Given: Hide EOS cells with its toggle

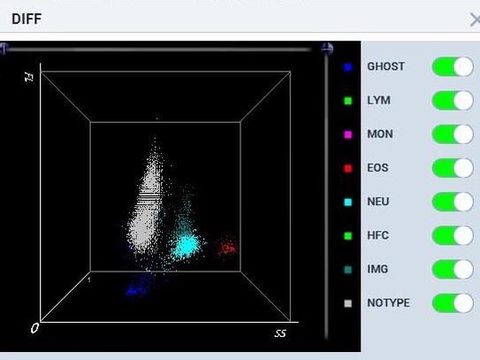Looking at the screenshot, I should point(453,168).
